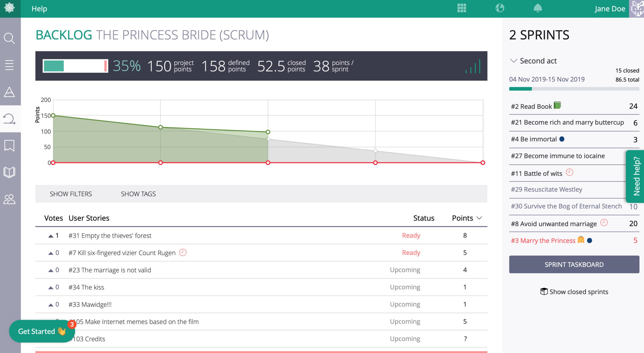This screenshot has height=353, width=644.
Task: Collapse the Second act sprint
Action: click(513, 61)
